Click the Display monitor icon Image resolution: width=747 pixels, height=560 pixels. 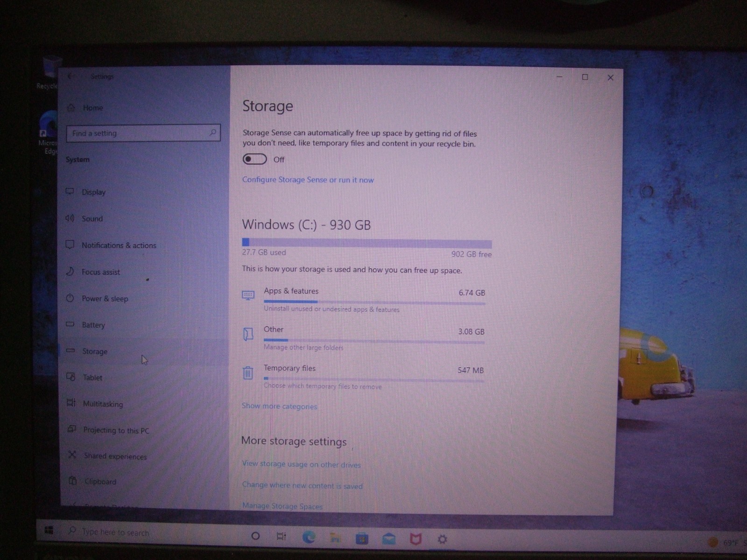pyautogui.click(x=70, y=191)
